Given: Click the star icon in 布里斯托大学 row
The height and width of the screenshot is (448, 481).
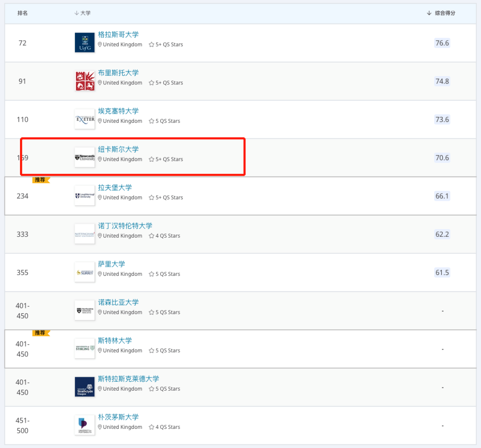Looking at the screenshot, I should 151,83.
